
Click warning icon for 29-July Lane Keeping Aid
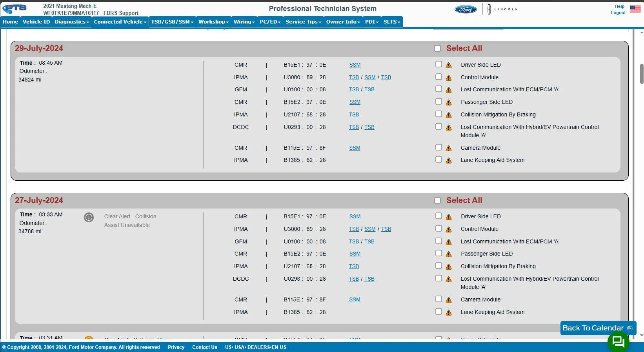[449, 160]
